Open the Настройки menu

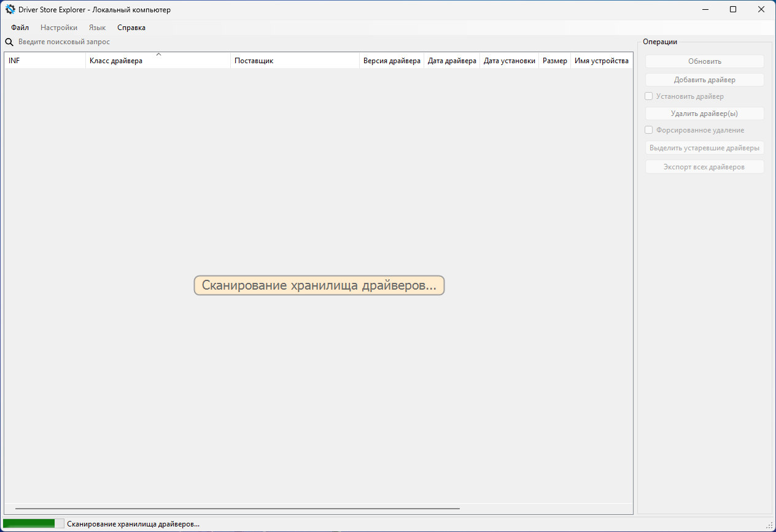(x=59, y=28)
